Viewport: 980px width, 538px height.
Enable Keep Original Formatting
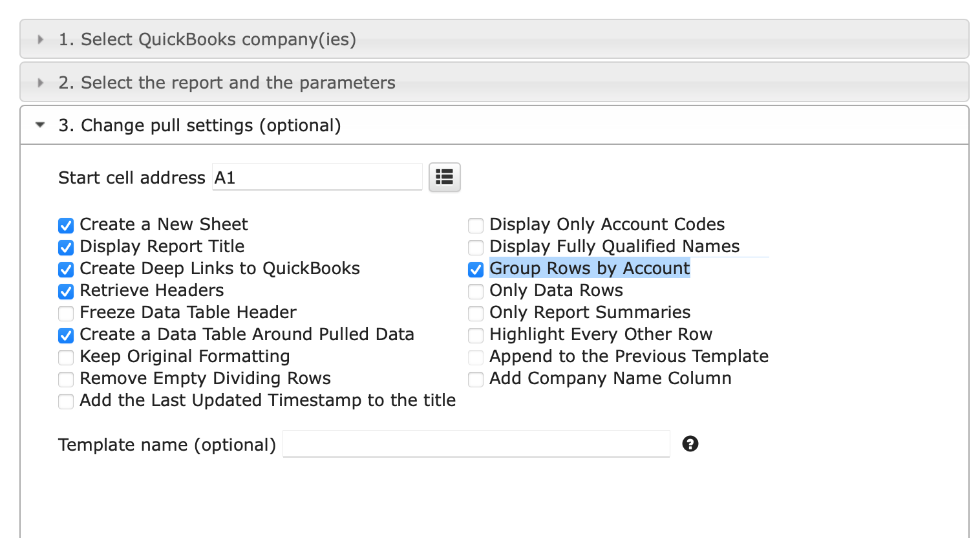(66, 357)
